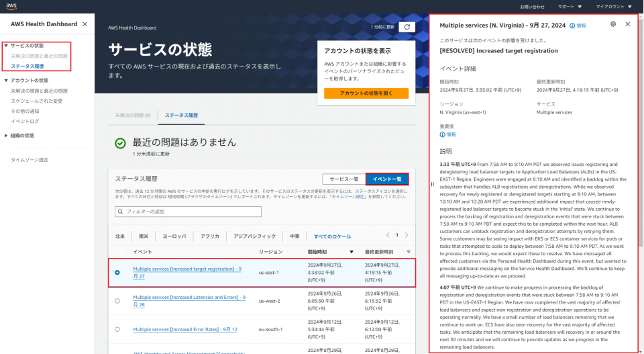
Task: Click サービス一覧 button
Action: (343, 179)
